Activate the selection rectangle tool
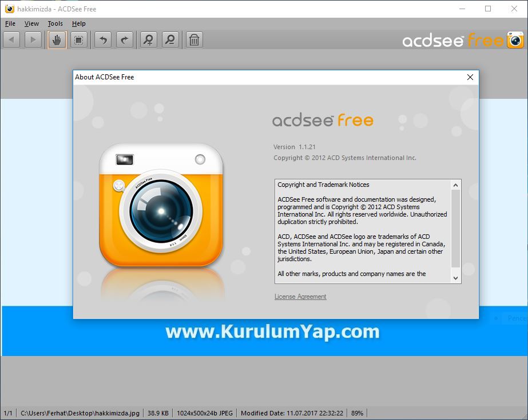Viewport: 528px width, 420px height. [79, 40]
